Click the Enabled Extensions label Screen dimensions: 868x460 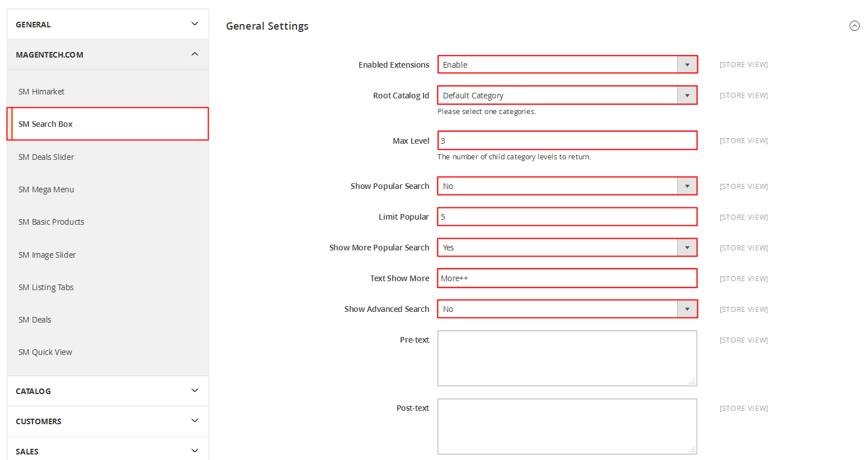click(394, 65)
